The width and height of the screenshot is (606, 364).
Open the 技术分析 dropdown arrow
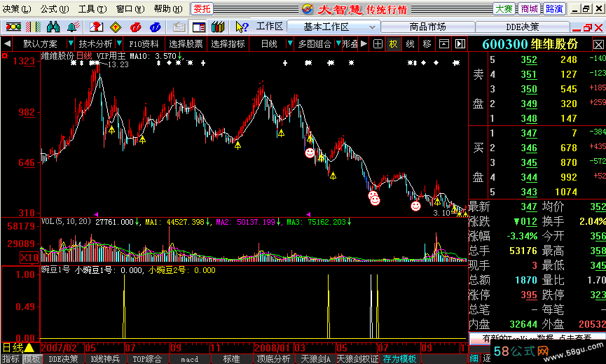pyautogui.click(x=119, y=43)
